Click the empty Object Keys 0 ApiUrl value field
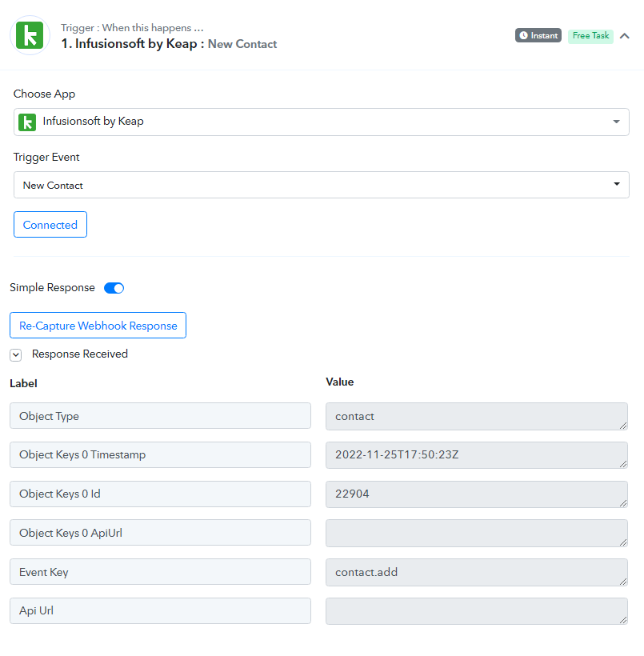 coord(477,534)
